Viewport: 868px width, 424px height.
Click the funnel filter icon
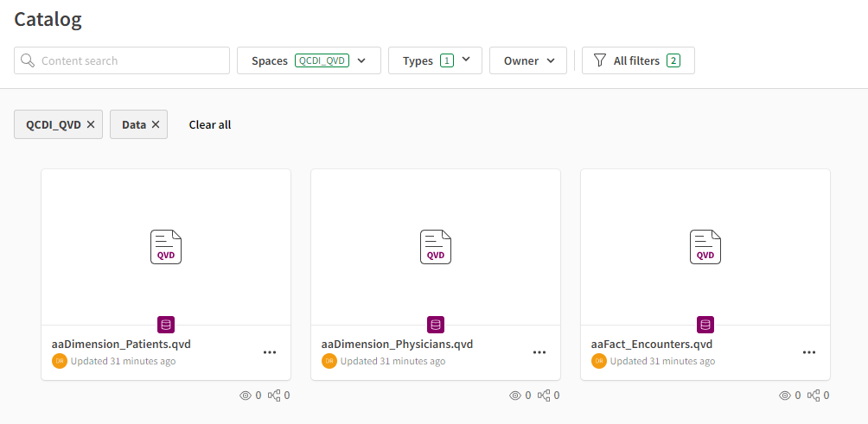pos(599,60)
